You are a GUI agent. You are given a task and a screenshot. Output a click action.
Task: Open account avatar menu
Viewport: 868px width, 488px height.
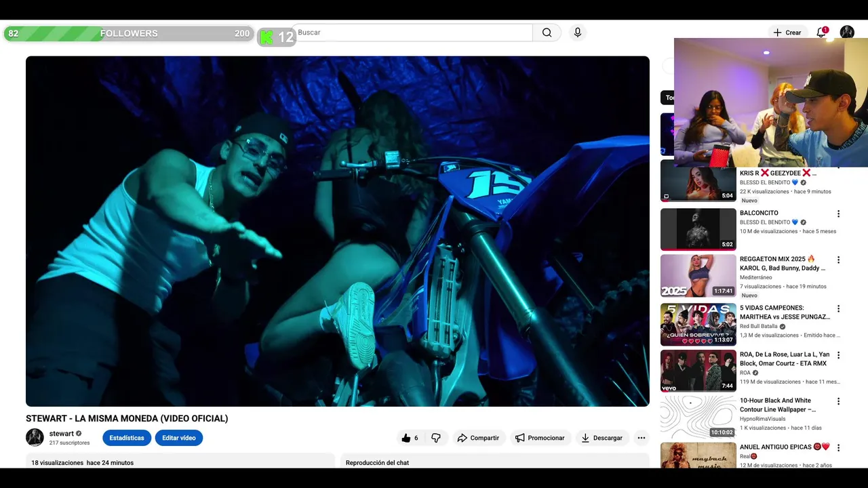(847, 33)
